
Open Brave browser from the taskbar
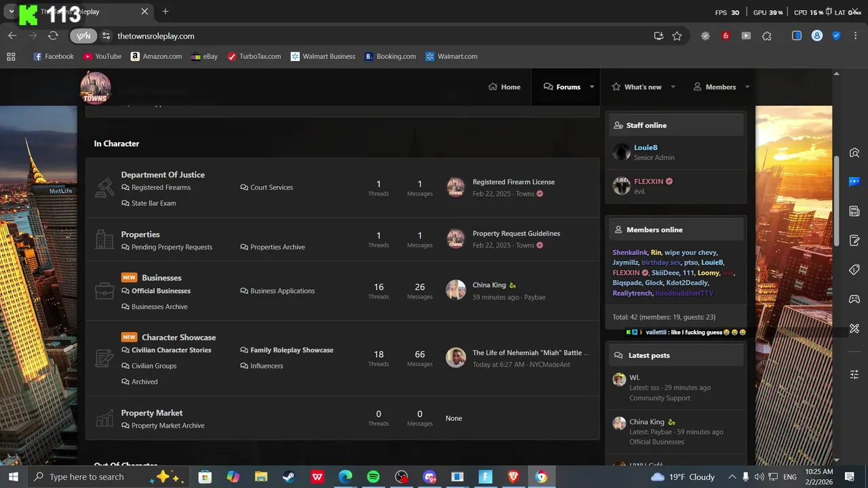tap(513, 477)
